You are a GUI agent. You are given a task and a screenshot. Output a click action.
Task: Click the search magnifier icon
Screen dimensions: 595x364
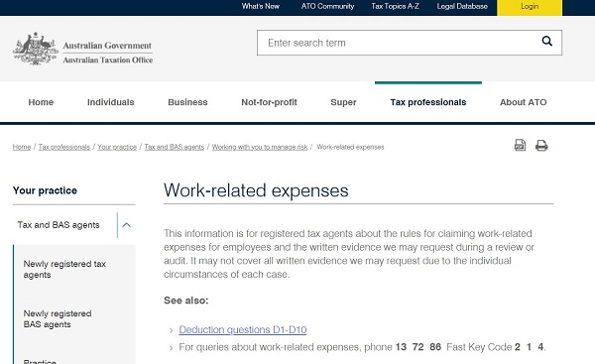tap(546, 41)
